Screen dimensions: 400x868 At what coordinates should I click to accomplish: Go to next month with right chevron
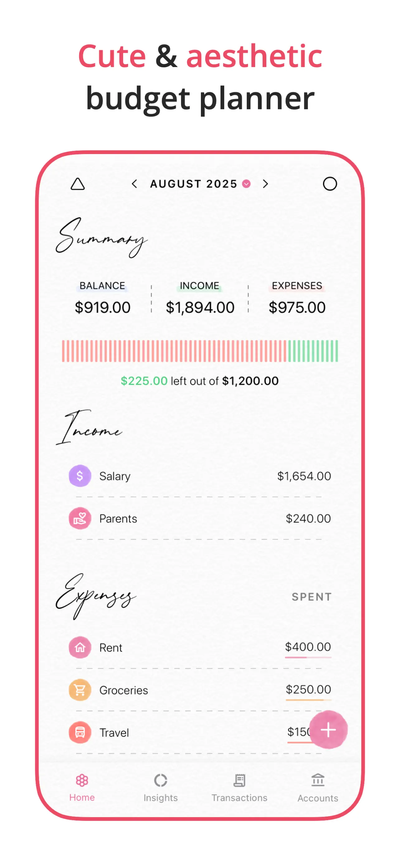[265, 184]
